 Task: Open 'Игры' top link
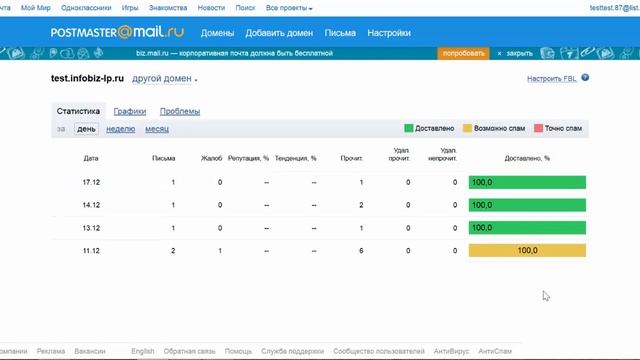click(x=130, y=8)
